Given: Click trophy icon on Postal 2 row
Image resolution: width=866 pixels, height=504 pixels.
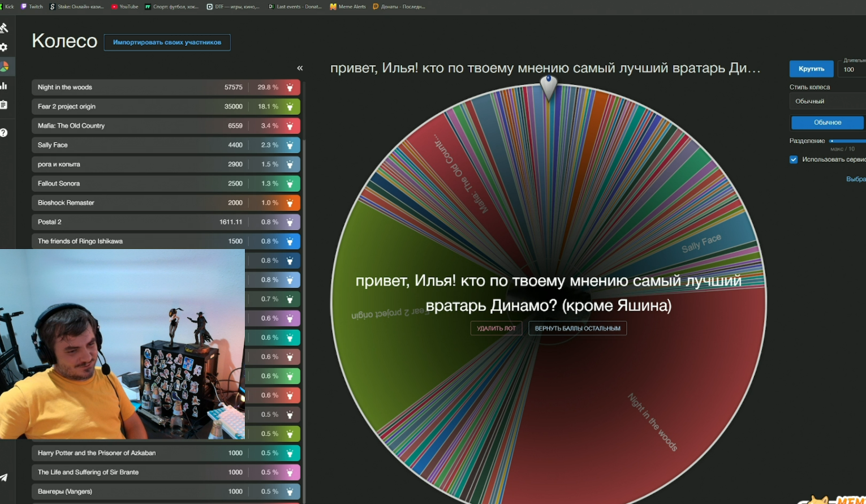Looking at the screenshot, I should tap(290, 222).
